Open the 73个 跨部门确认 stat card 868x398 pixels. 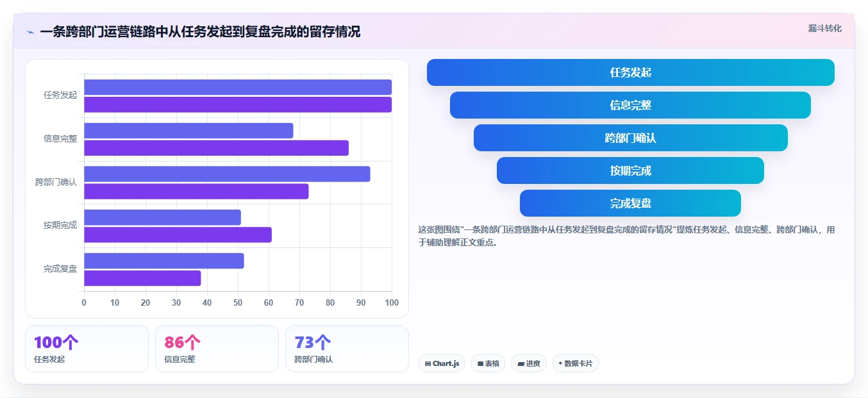[347, 349]
